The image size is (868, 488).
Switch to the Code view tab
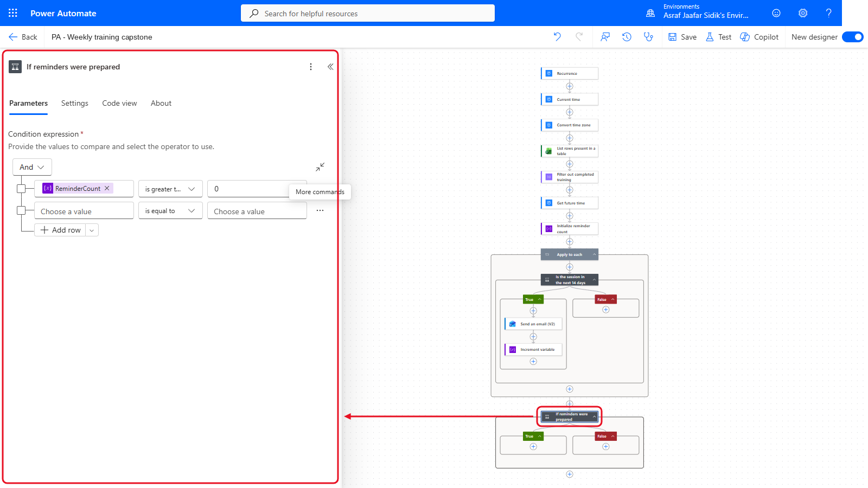119,103
